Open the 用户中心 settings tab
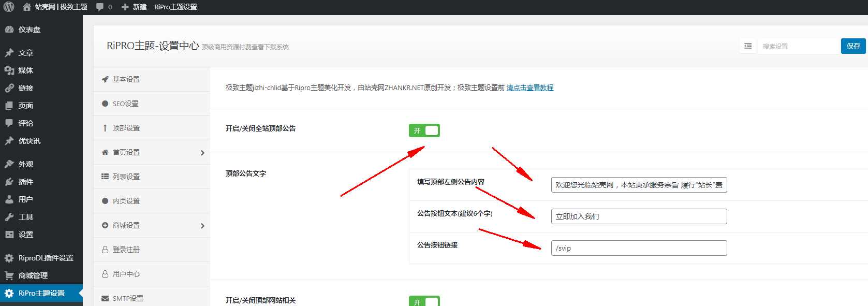 152,274
